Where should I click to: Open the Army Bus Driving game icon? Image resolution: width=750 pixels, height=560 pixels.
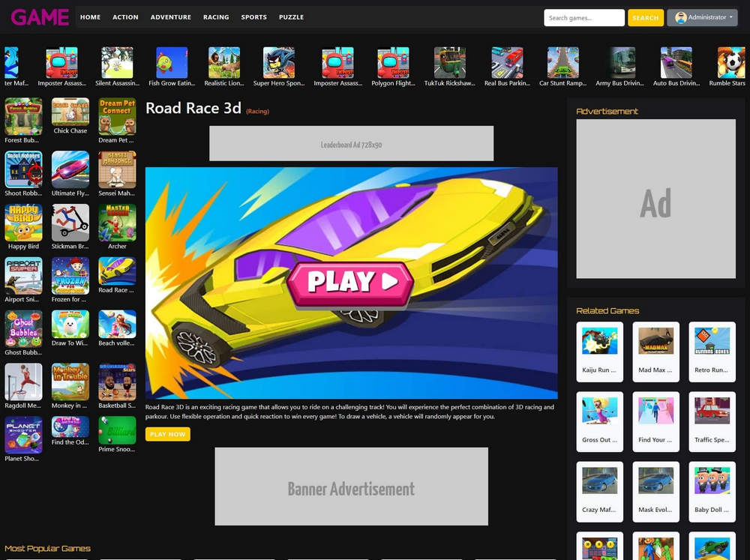pos(620,63)
